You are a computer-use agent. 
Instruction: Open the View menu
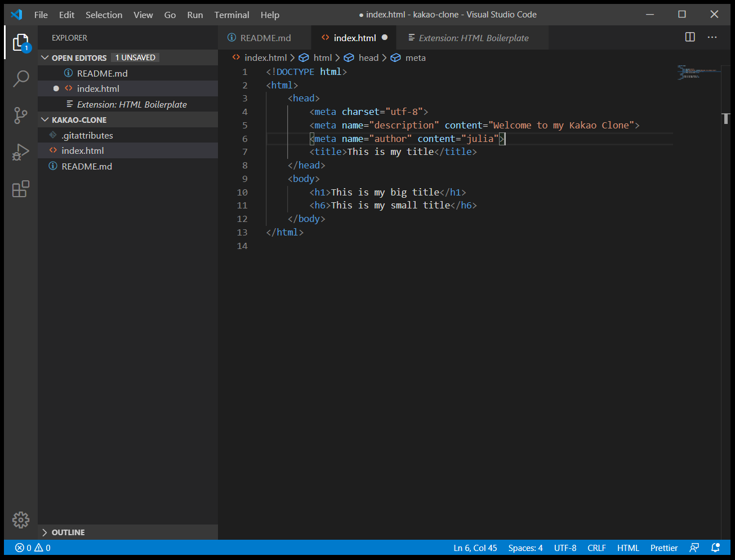pyautogui.click(x=143, y=15)
